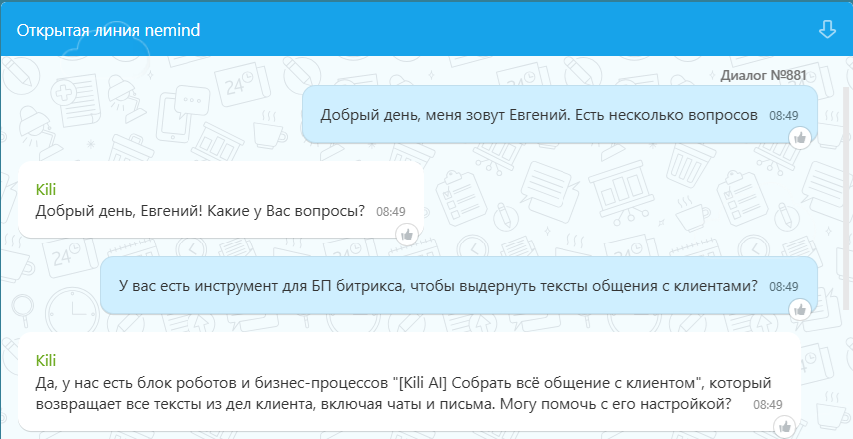
Task: Click the text "Добрый день, Евгений! Какие у Вас вопросы?"
Action: 200,211
